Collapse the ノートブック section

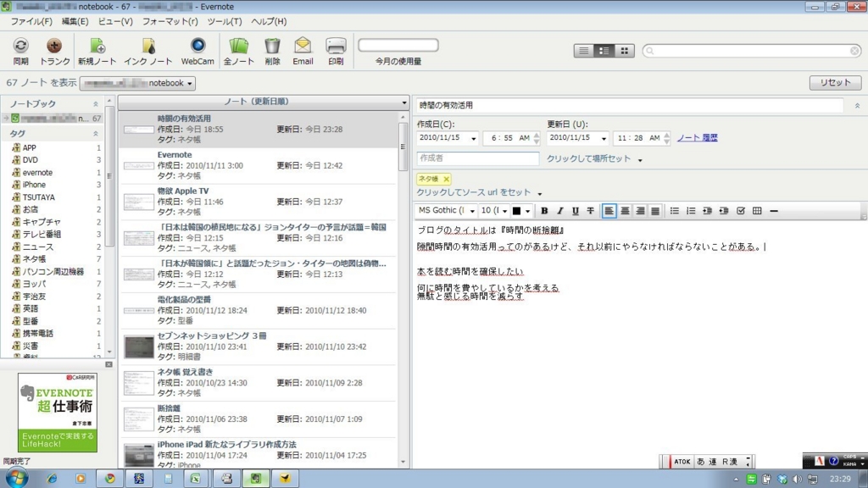click(95, 104)
